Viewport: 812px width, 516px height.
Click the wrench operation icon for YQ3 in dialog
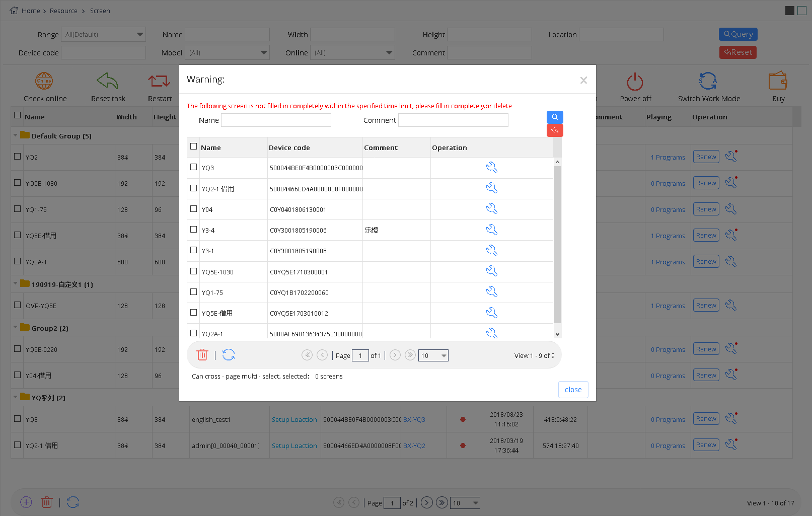coord(492,168)
